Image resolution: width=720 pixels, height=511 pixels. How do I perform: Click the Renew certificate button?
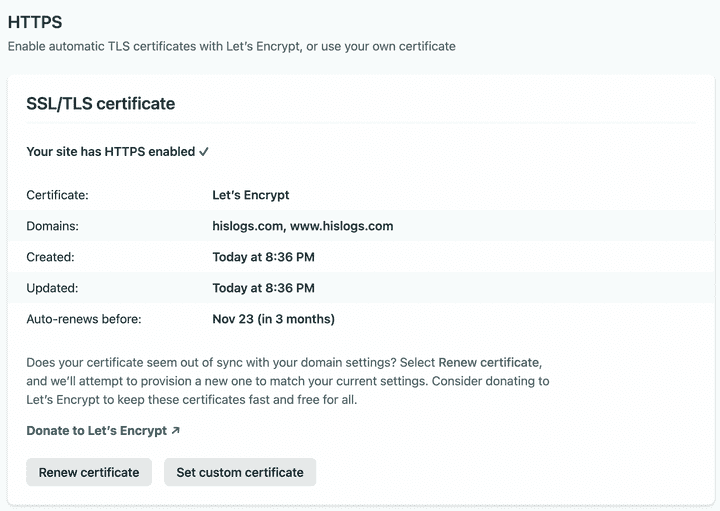coord(89,472)
